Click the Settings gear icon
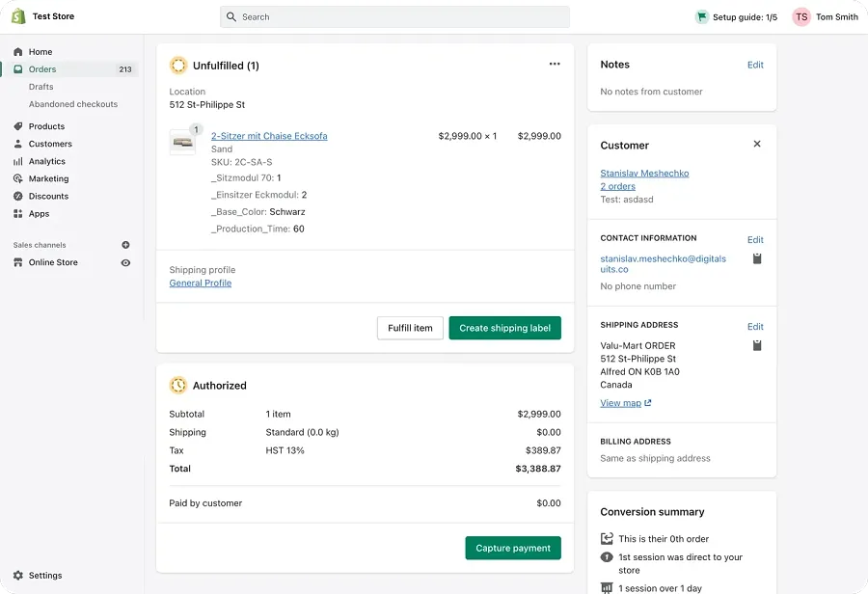Screen dimensions: 868x594 (x=18, y=575)
